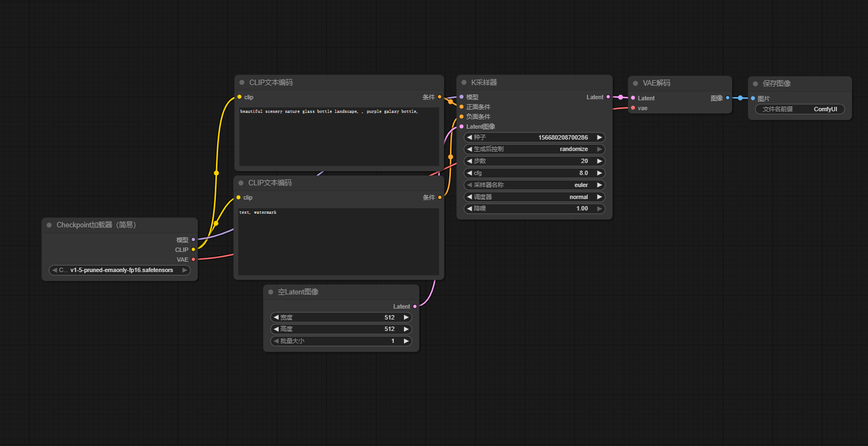Click the 负面条件 input port on K采样器
This screenshot has height=446, width=868.
pos(462,117)
